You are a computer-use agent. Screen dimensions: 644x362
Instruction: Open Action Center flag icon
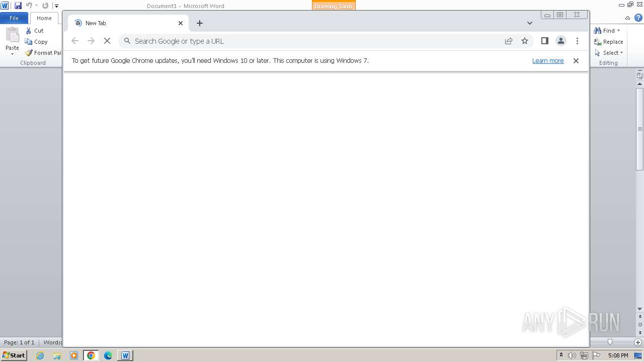tap(596, 355)
